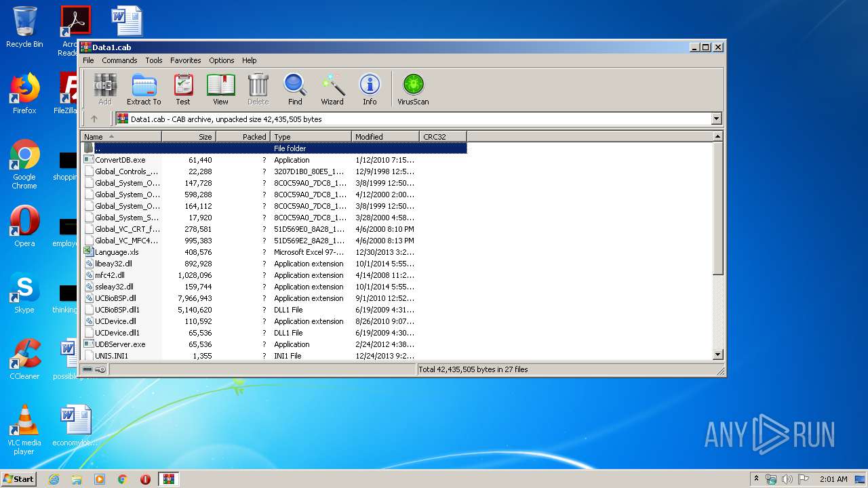Select UCDevice.dll1 file

[x=274, y=333]
